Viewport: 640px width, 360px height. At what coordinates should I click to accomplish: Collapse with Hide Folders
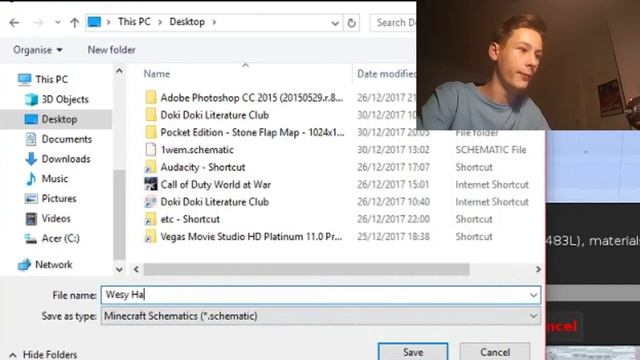pos(43,354)
